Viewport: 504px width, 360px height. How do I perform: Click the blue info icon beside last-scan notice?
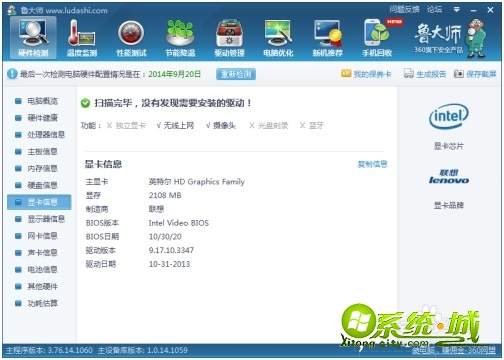[12, 74]
